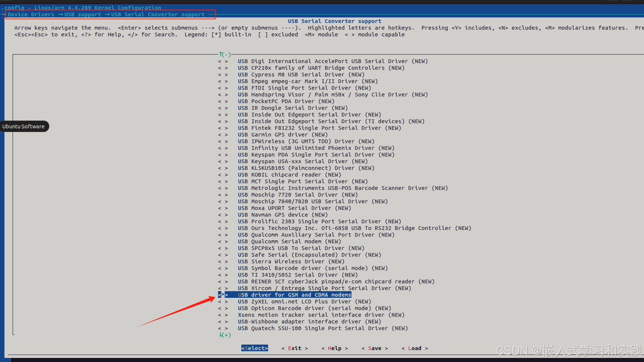
Task: Select USB Safe Serial (Encapsulated) Driver row
Action: (x=300, y=255)
